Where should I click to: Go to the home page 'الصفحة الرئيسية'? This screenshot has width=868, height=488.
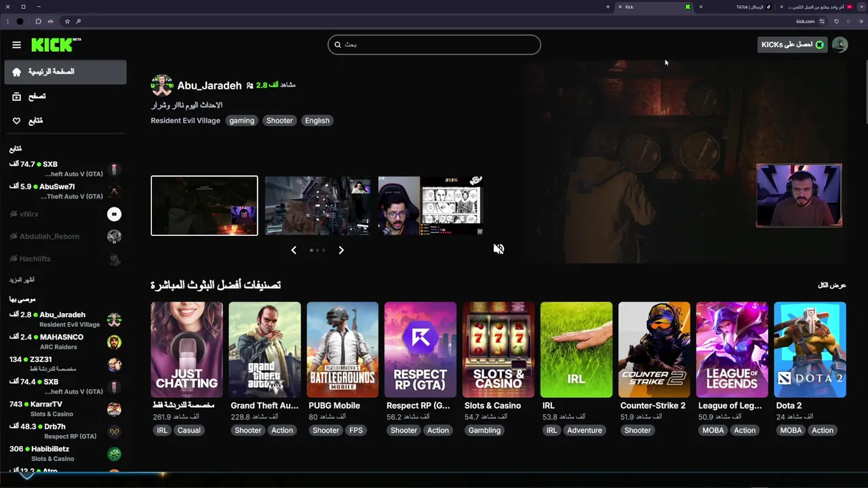coord(65,72)
